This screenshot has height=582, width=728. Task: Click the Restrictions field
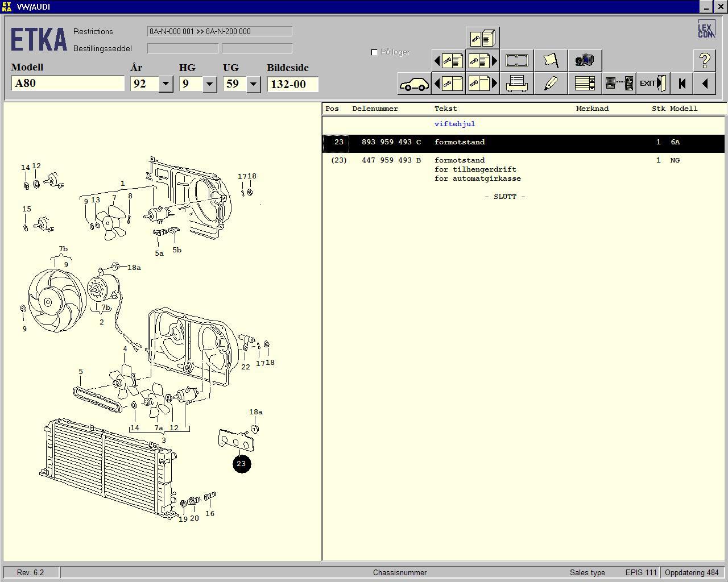[x=220, y=32]
